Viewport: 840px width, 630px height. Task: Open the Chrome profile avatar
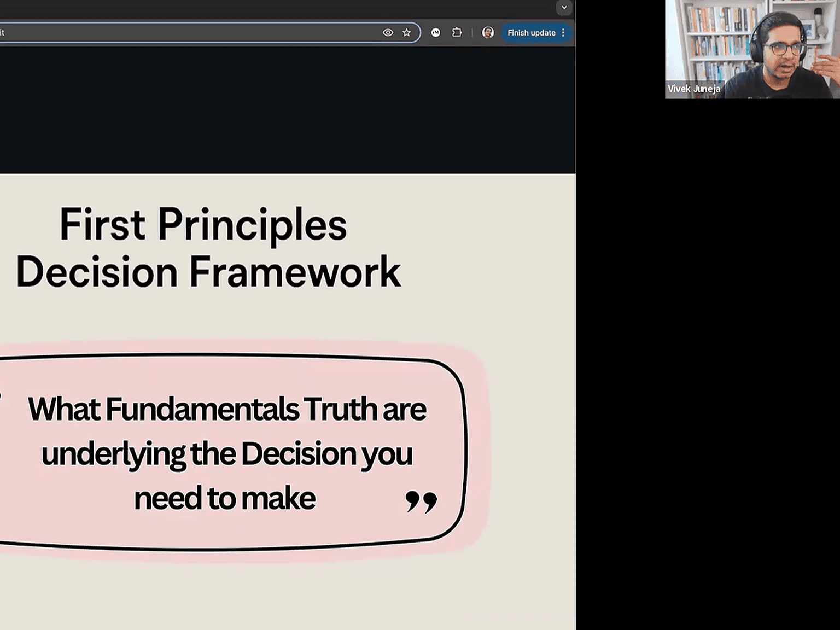488,33
